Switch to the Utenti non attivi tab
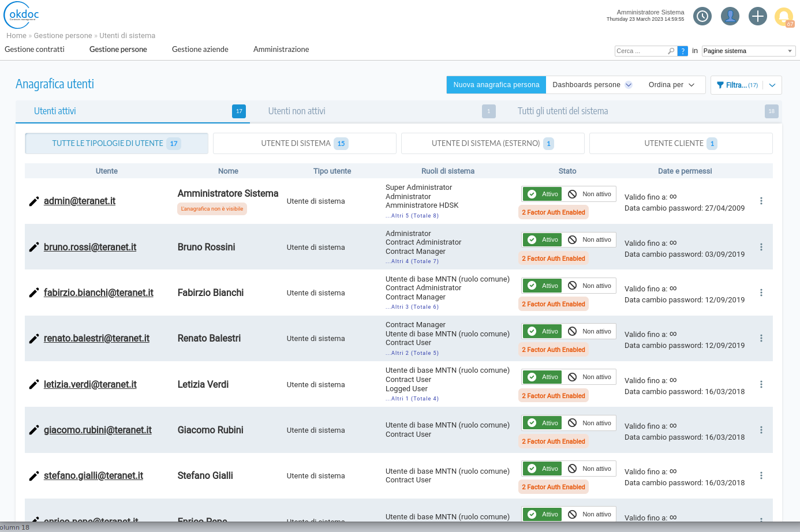Screen dimensions: 800x532 point(297,111)
